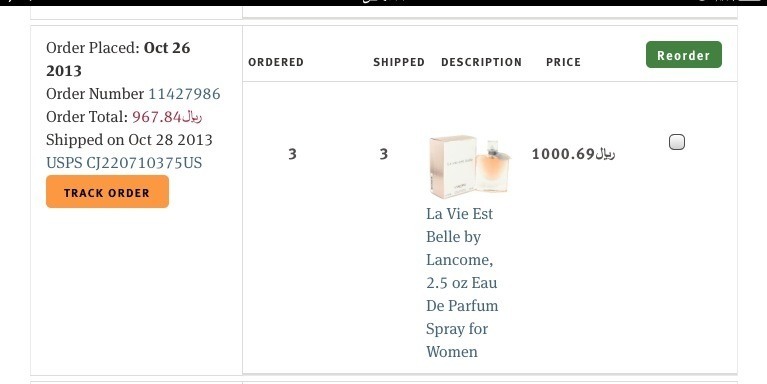Click the Order Total label
This screenshot has width=767, height=384.
[x=87, y=117]
